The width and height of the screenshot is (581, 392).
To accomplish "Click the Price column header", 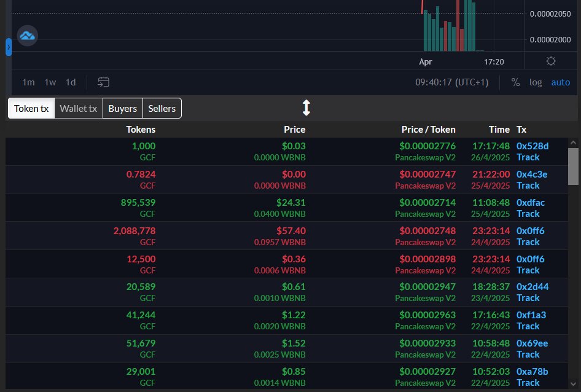I will (x=295, y=130).
